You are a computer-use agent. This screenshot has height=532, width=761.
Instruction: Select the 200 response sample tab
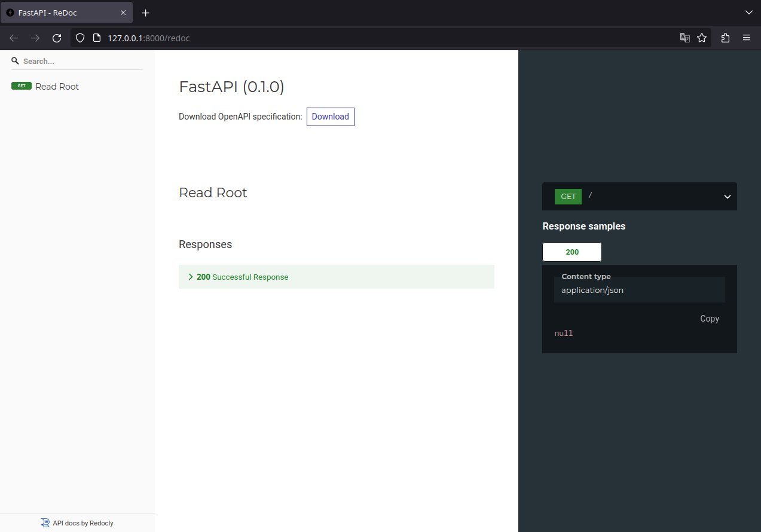pyautogui.click(x=571, y=252)
